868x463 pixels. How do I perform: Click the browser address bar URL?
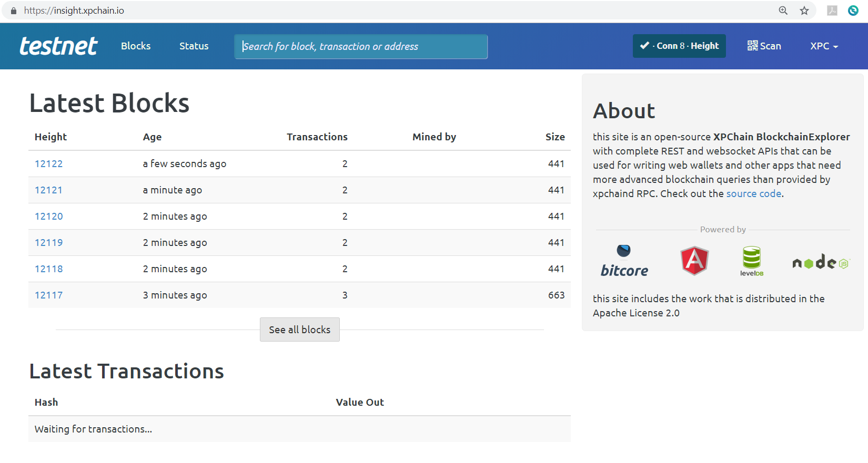point(74,11)
